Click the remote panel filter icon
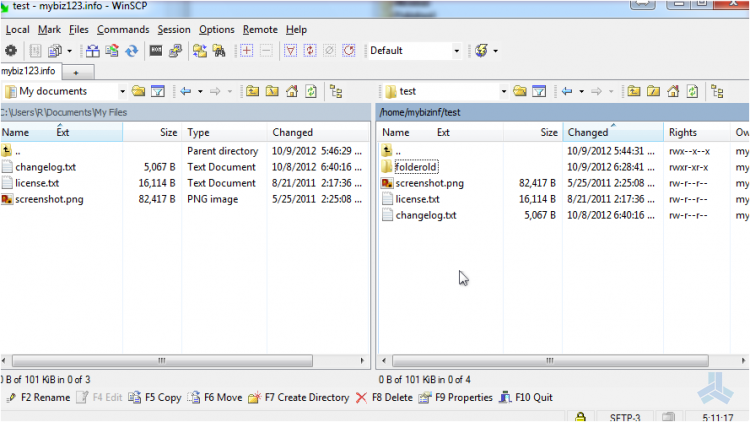Screen dimensions: 750x422 (539, 91)
